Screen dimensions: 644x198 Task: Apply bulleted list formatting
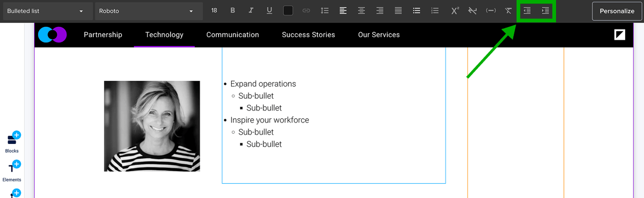(x=417, y=11)
